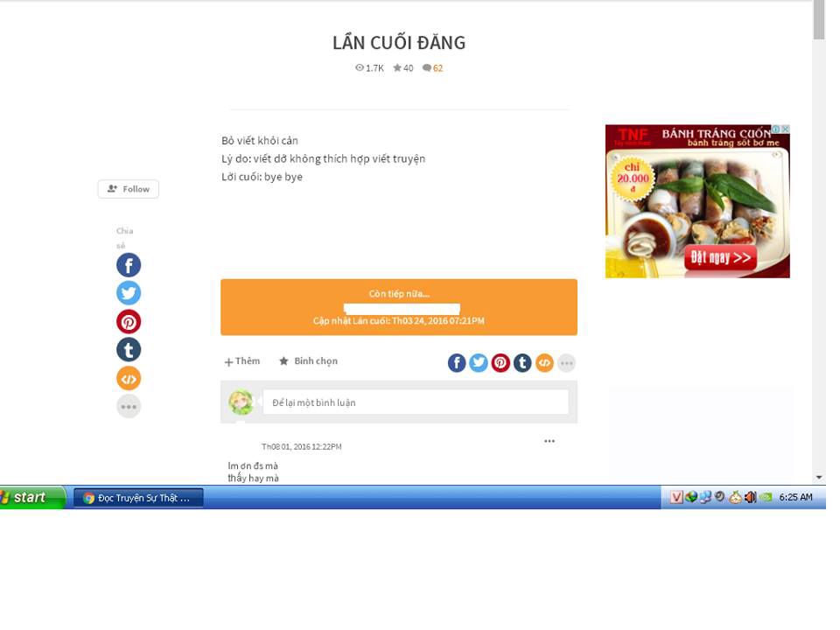Image resolution: width=840 pixels, height=630 pixels.
Task: Click orange embed code icon in left sidebar
Action: (129, 378)
